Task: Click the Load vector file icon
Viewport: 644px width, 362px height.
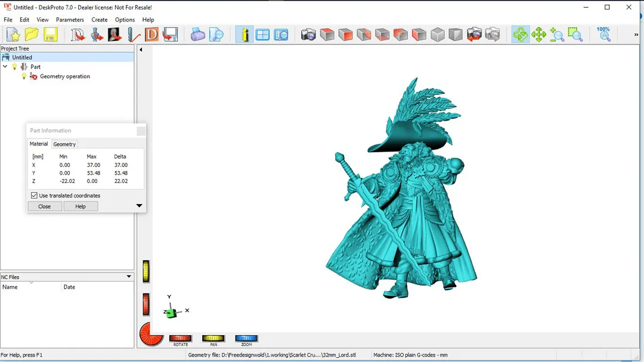Action: coord(78,35)
